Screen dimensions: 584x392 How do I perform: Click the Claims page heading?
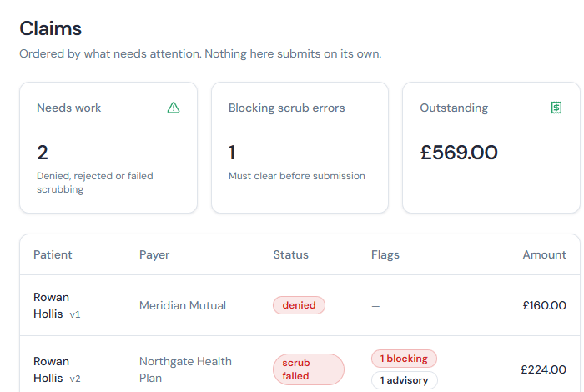(x=50, y=28)
